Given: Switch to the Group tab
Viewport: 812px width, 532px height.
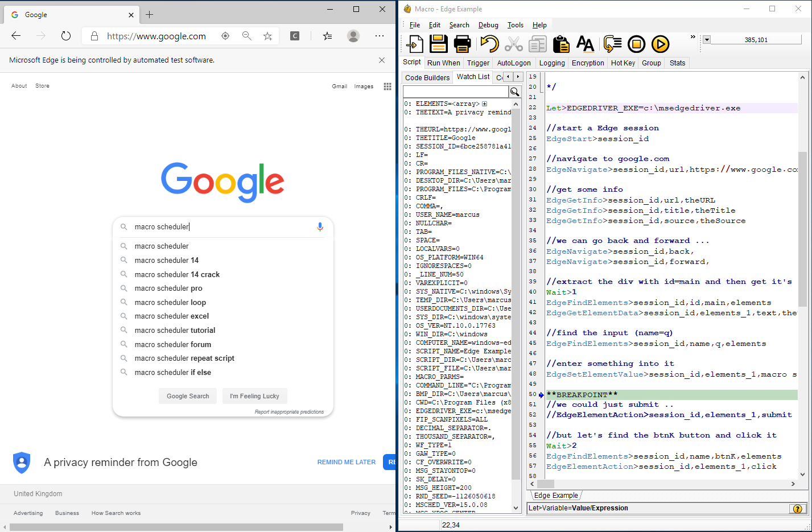Looking at the screenshot, I should pyautogui.click(x=652, y=63).
